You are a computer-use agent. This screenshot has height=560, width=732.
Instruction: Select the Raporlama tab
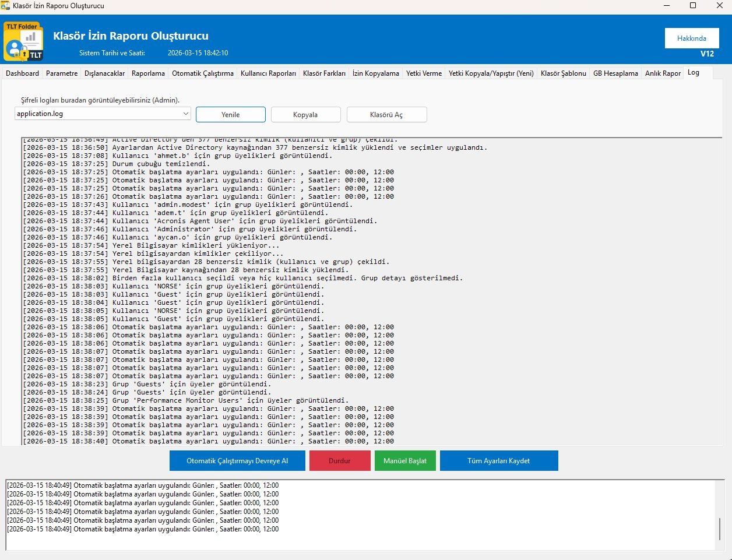coord(148,73)
